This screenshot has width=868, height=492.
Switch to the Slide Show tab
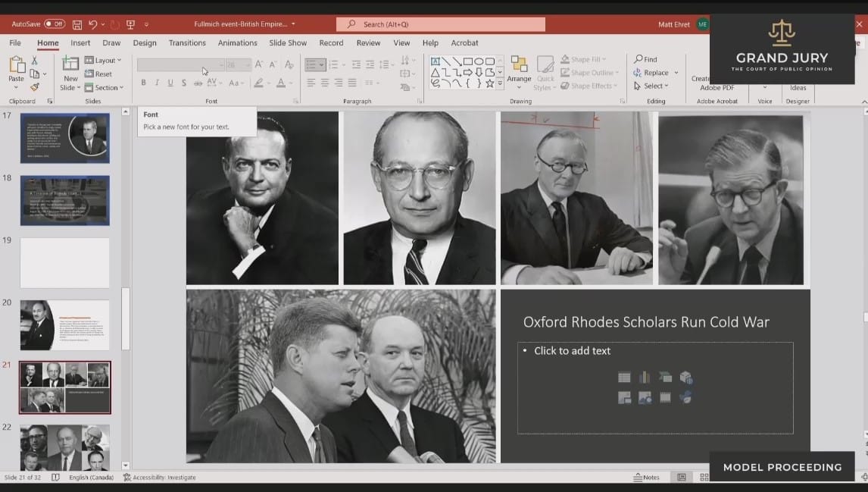(x=288, y=43)
